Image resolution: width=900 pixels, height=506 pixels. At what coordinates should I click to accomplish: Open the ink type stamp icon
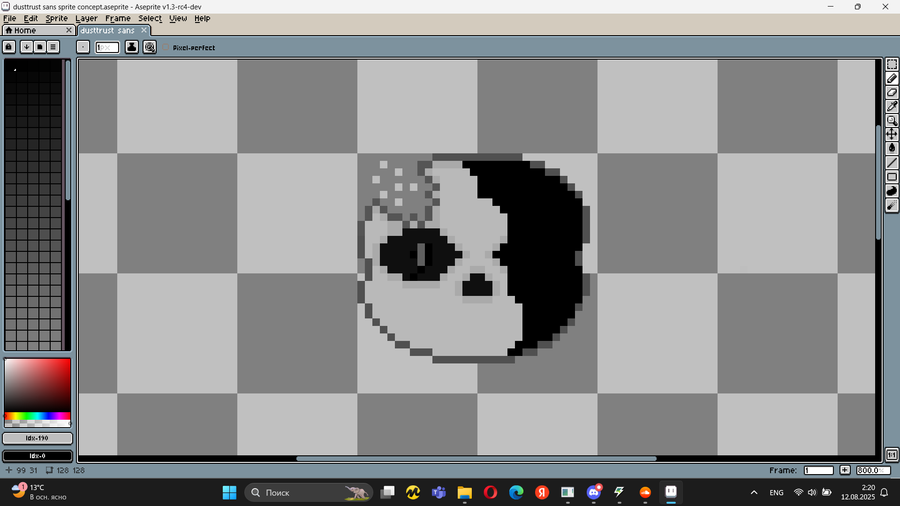tap(131, 47)
